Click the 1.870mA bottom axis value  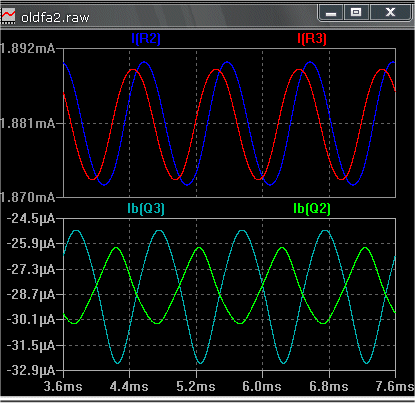[x=28, y=197]
